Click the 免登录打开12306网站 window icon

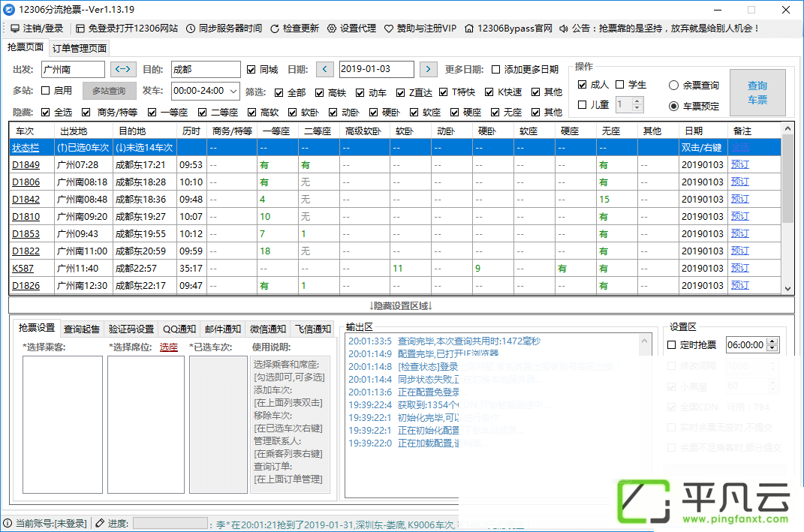click(80, 29)
